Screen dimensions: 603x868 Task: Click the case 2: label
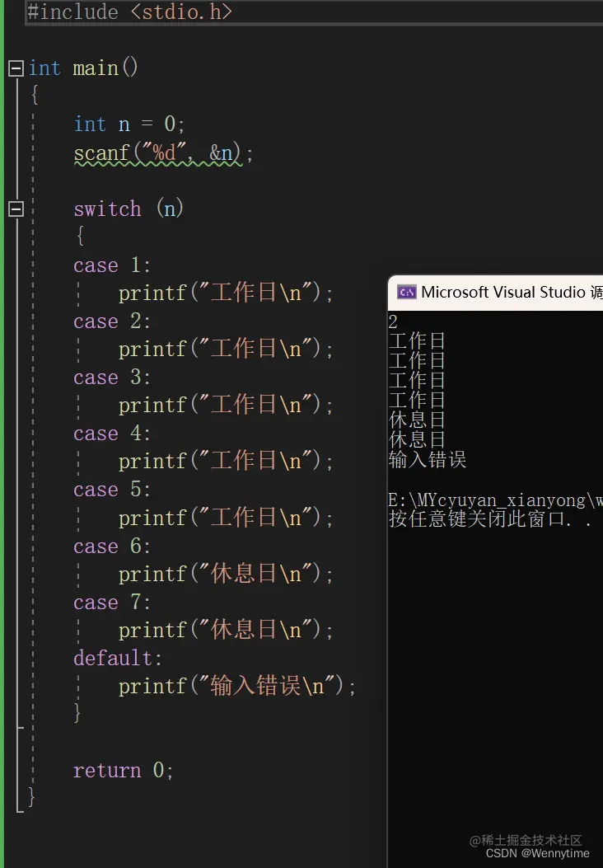112,321
